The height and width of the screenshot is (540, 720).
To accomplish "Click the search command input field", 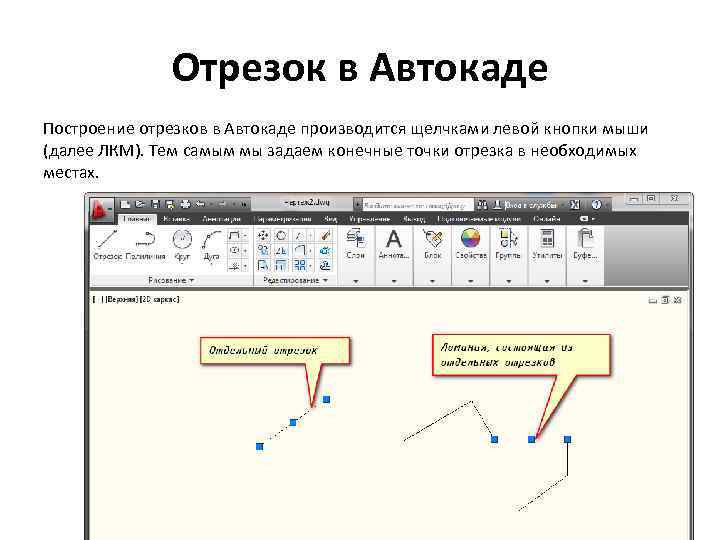I will [416, 205].
